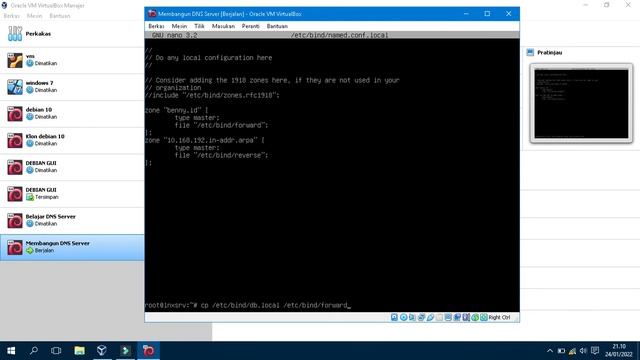Open File Explorer from the taskbar
This screenshot has height=360, width=640.
tap(79, 351)
